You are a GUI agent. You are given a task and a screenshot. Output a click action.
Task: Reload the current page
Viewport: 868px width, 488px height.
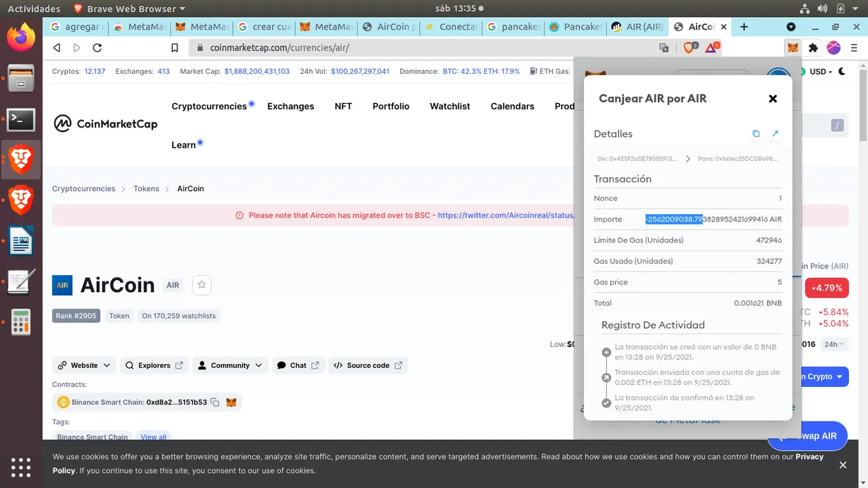97,48
